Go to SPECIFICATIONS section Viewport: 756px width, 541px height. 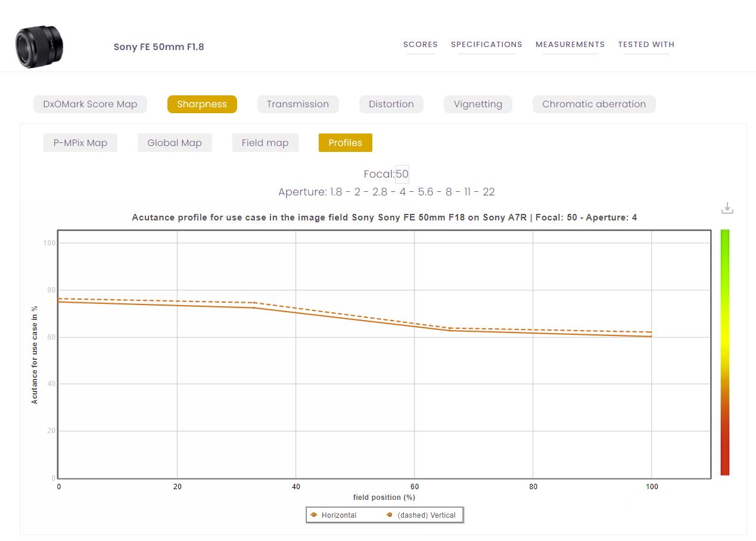point(487,45)
